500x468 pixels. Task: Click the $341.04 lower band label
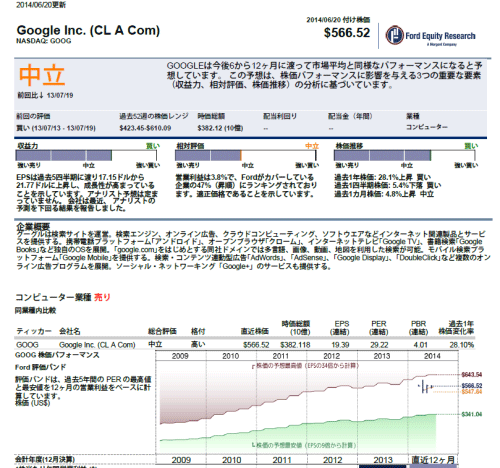coord(472,414)
